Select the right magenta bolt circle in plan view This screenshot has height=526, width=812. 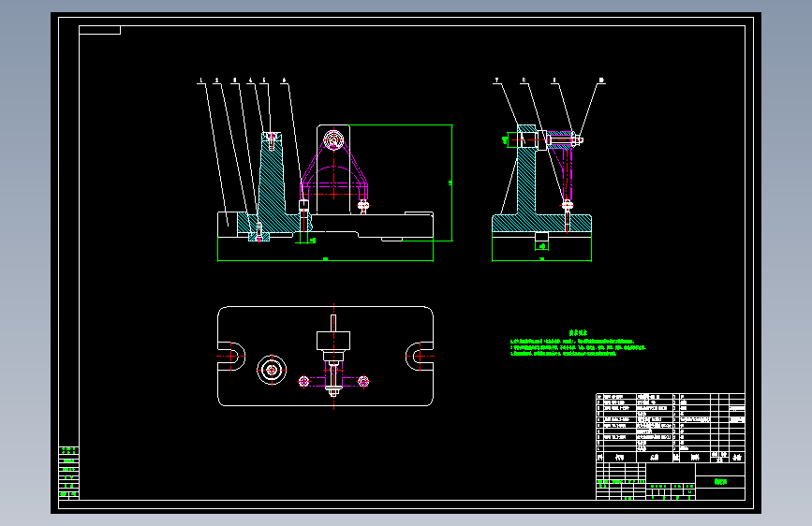pos(363,382)
